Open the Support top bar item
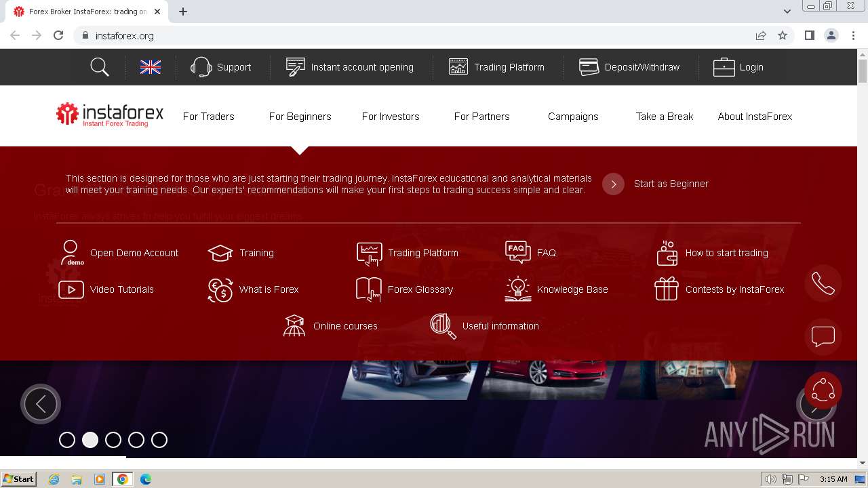 pyautogui.click(x=221, y=67)
